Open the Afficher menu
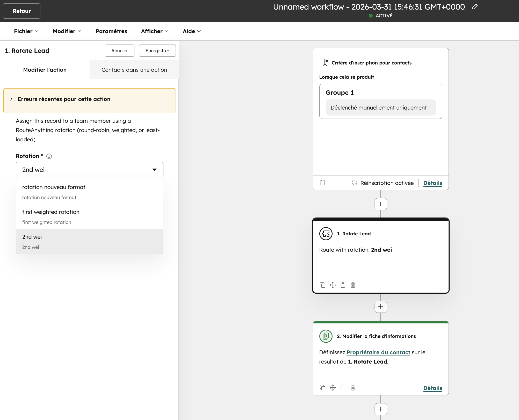This screenshot has height=420, width=519. pos(155,31)
